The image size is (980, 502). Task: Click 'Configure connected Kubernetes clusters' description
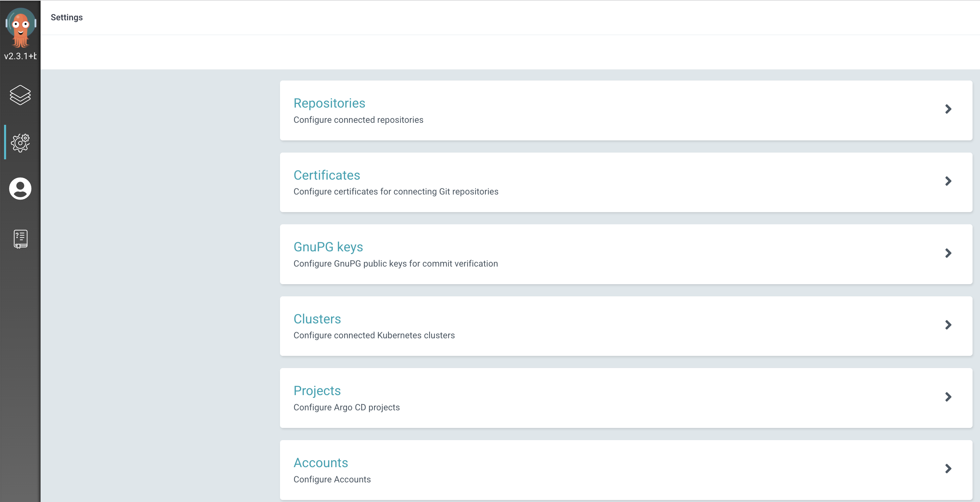point(374,335)
